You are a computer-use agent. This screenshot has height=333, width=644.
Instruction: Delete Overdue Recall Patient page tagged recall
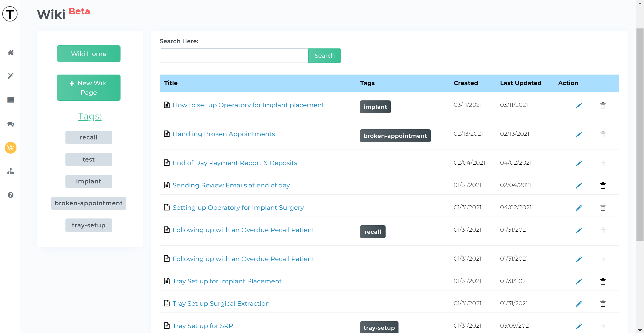pos(603,230)
